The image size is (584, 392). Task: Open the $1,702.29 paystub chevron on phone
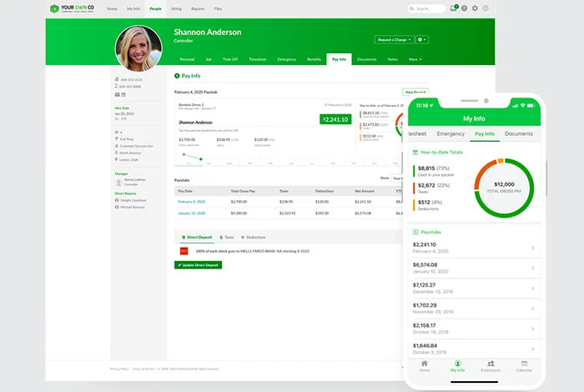[x=533, y=309]
